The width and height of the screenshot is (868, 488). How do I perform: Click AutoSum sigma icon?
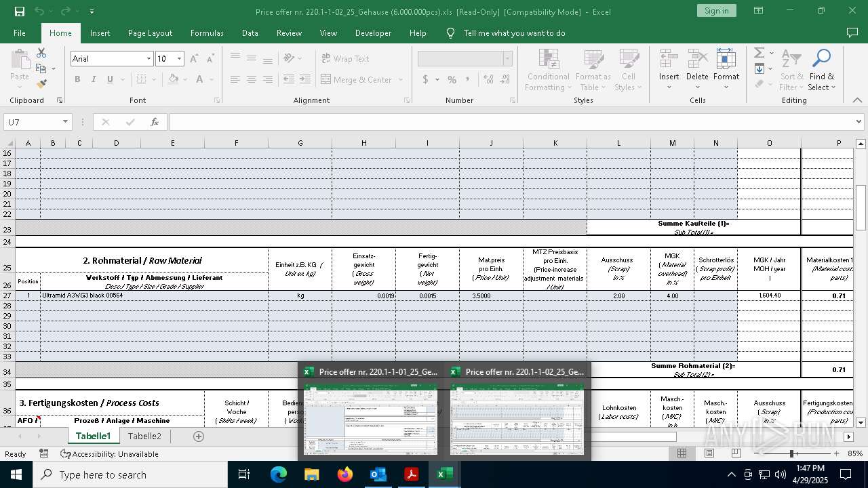coord(759,54)
